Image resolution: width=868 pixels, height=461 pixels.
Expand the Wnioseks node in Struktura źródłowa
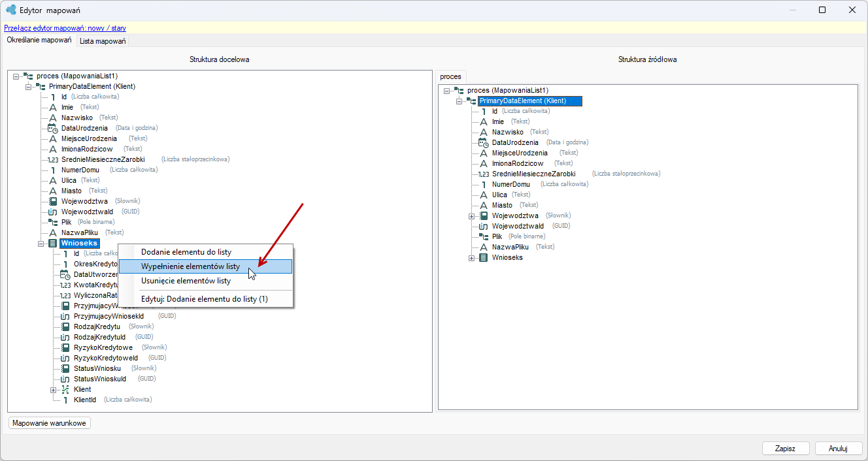point(472,257)
